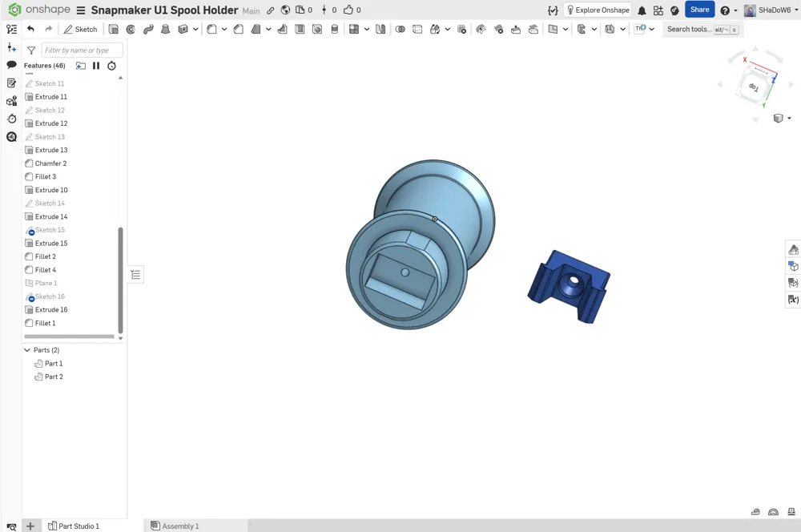This screenshot has width=801, height=532.
Task: Select the Shell tool
Action: 300,29
